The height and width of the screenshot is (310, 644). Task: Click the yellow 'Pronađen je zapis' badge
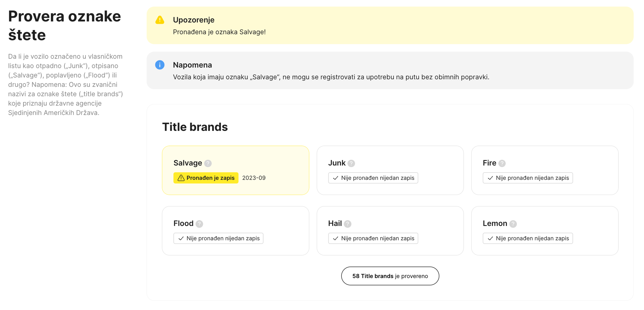pos(206,178)
